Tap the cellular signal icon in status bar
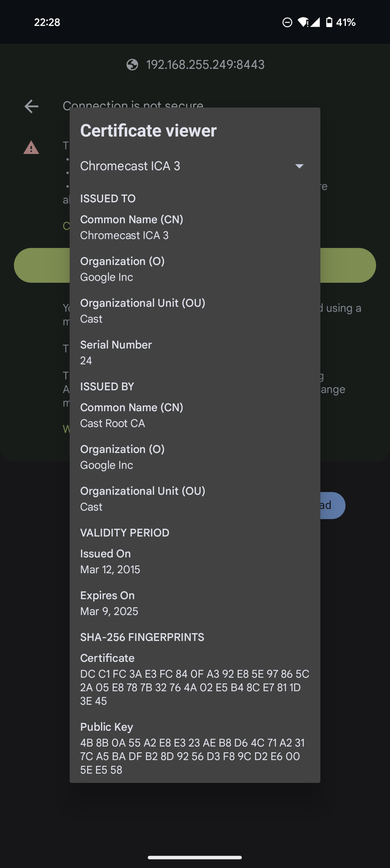 click(x=315, y=22)
